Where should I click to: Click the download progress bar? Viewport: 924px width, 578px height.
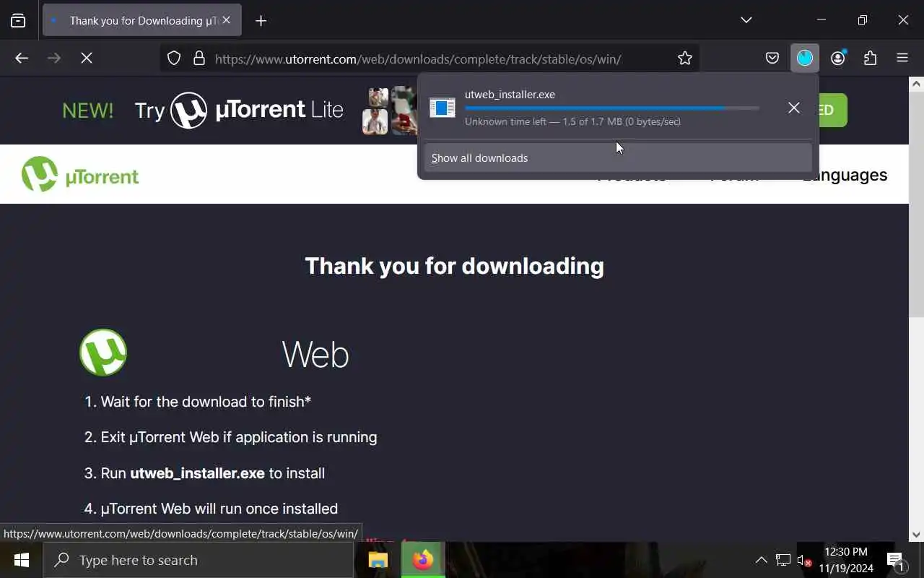(x=612, y=108)
